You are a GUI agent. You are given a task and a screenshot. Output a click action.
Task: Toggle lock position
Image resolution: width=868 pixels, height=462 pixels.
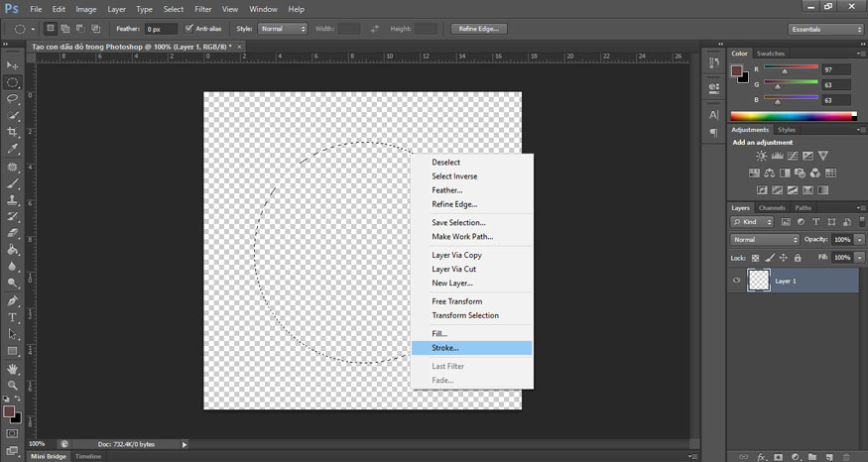pyautogui.click(x=784, y=258)
